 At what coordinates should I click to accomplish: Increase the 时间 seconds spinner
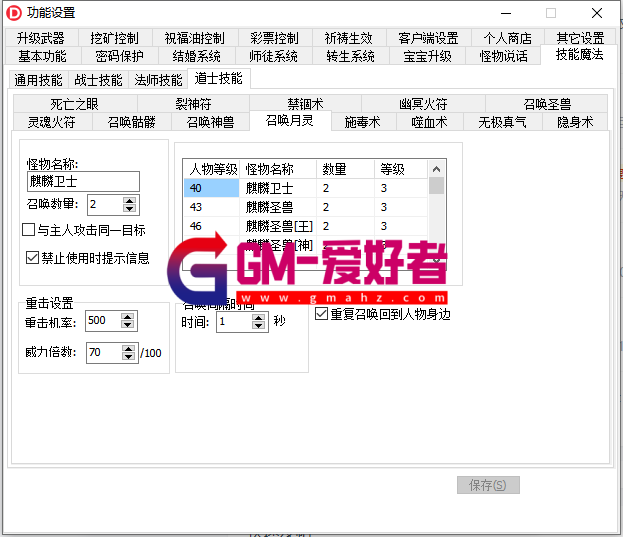point(259,318)
